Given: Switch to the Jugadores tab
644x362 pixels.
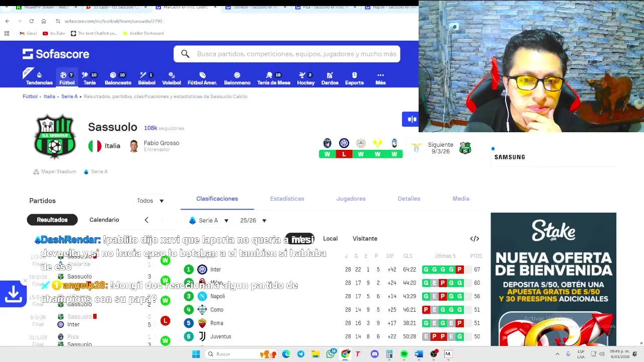Looking at the screenshot, I should (351, 199).
